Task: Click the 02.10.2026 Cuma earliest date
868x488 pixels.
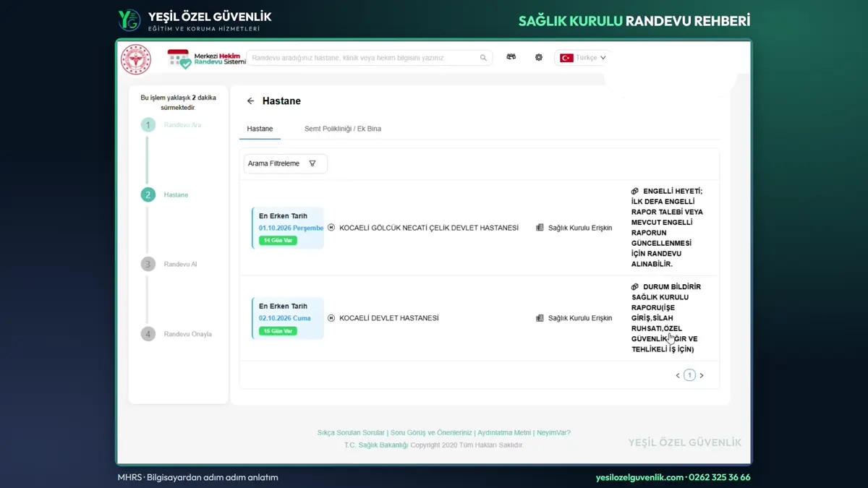Action: coord(285,318)
